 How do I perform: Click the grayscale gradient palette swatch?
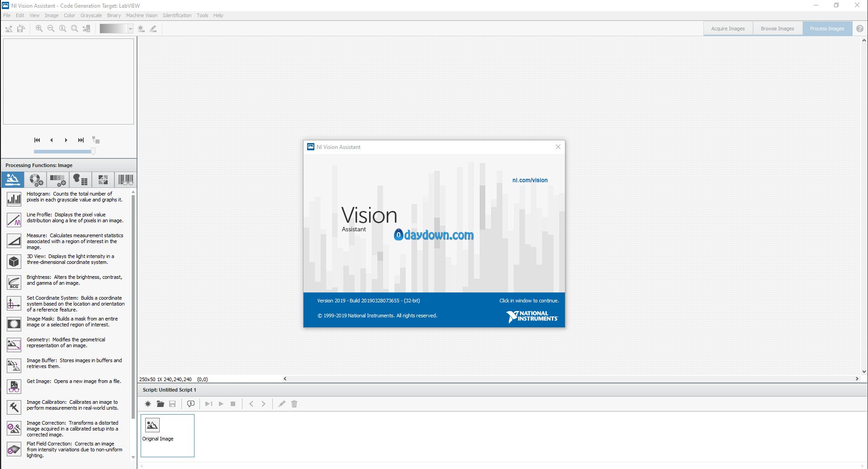click(x=114, y=29)
